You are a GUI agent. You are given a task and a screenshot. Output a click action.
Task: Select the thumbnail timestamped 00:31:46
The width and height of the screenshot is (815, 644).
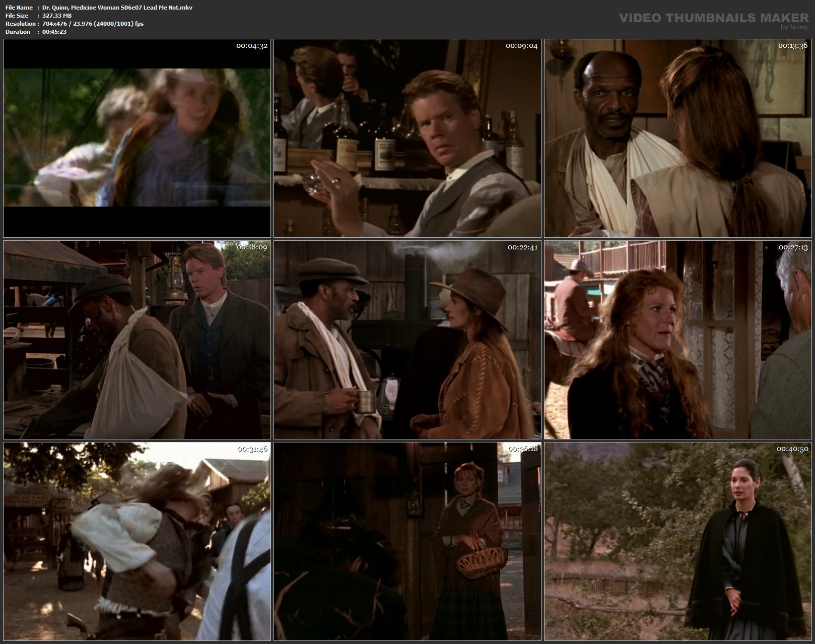(137, 541)
